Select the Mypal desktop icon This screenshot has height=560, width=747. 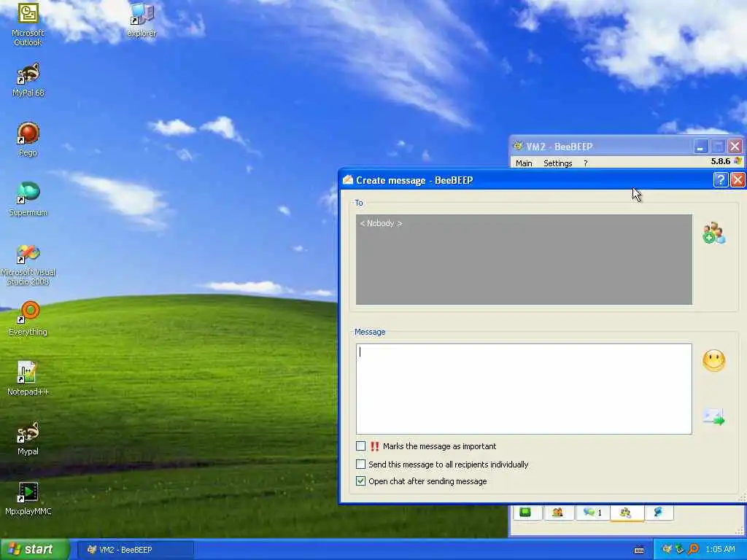tap(28, 438)
